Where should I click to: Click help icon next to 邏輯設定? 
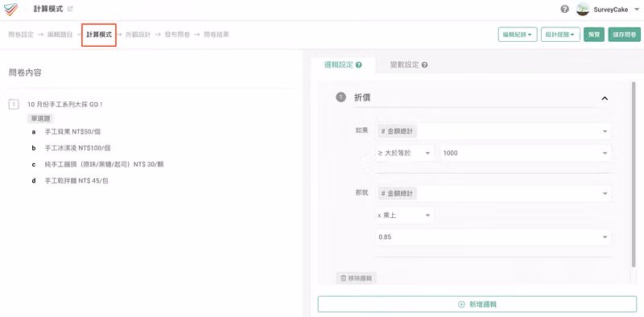click(358, 65)
